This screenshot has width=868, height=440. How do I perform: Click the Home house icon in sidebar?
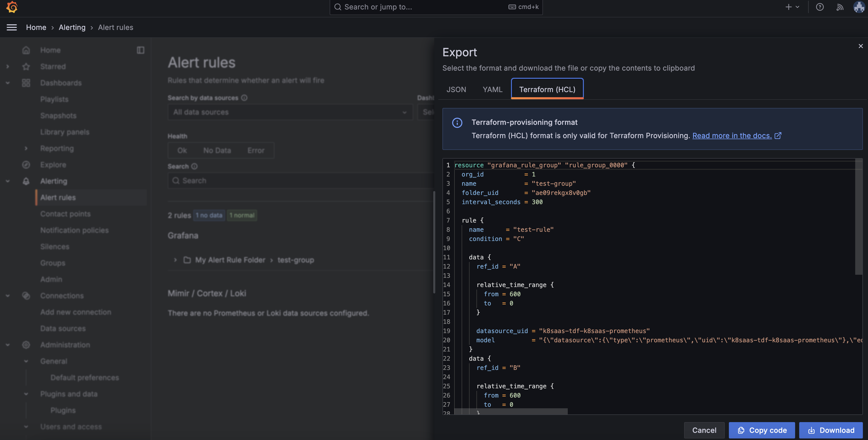(26, 50)
